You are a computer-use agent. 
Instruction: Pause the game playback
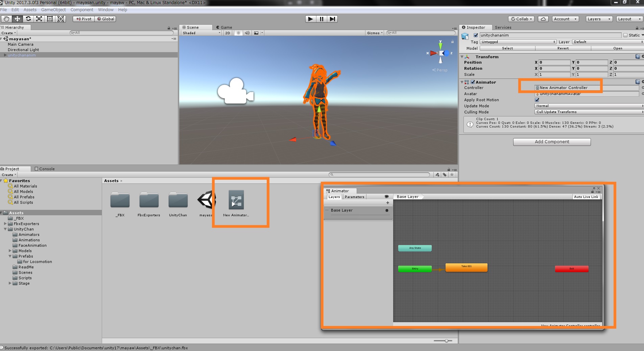coord(321,19)
